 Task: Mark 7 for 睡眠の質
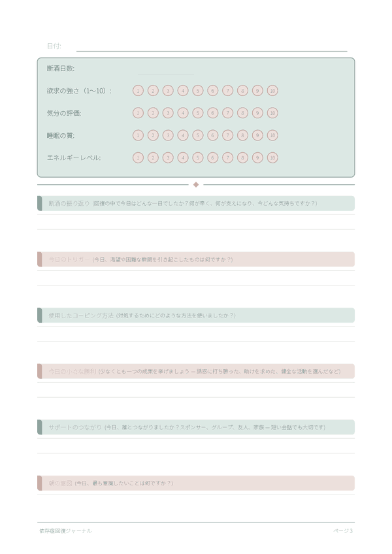tap(227, 135)
